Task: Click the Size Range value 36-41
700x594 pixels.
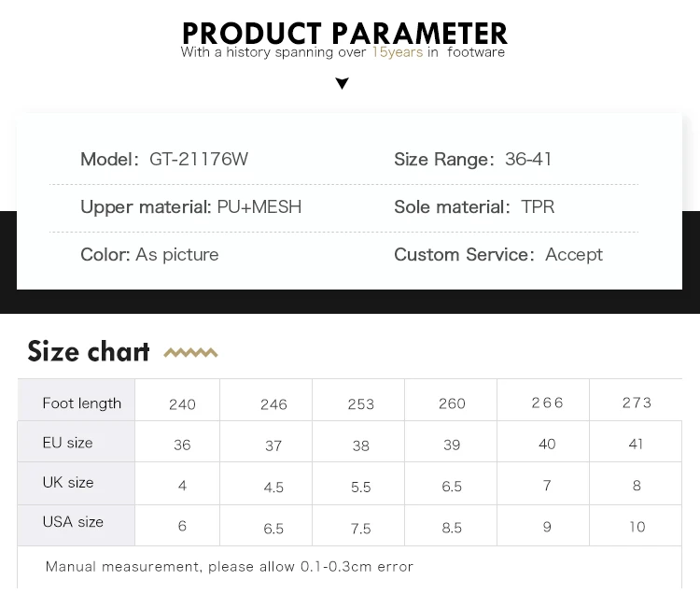Action: pyautogui.click(x=528, y=160)
